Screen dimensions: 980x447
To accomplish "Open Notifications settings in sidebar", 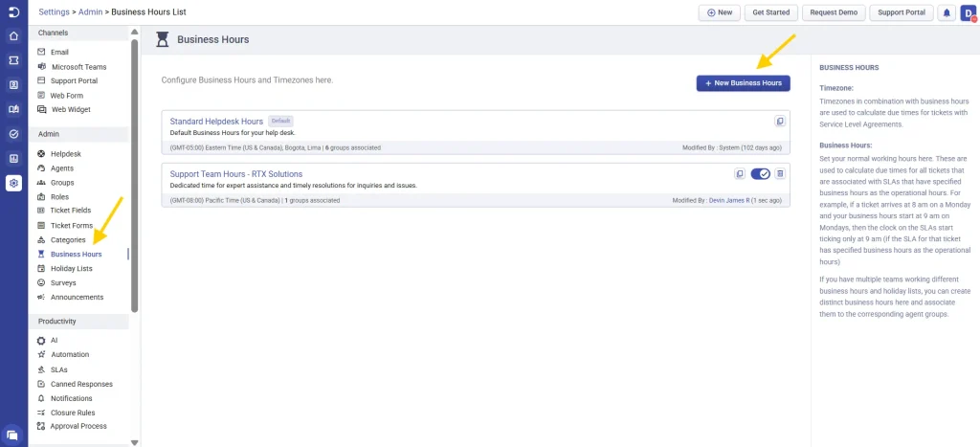I will (71, 398).
